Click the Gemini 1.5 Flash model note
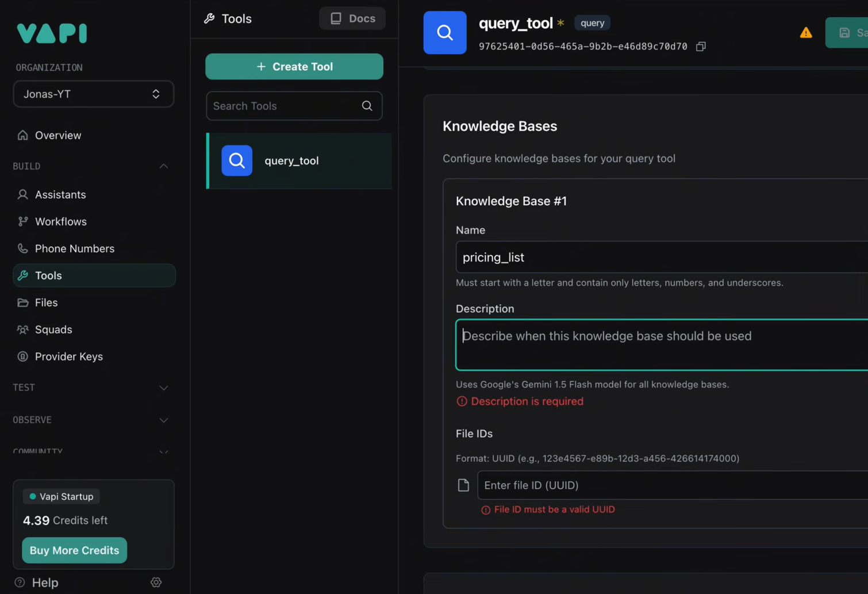868x594 pixels. coord(592,384)
